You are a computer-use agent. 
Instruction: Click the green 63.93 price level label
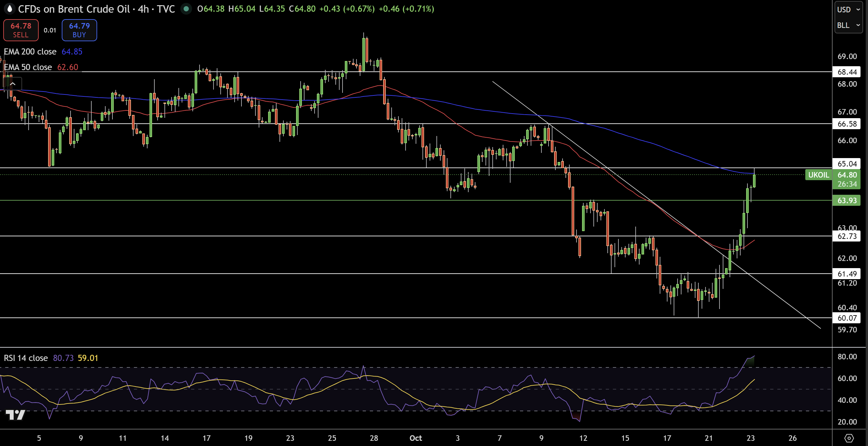click(847, 200)
